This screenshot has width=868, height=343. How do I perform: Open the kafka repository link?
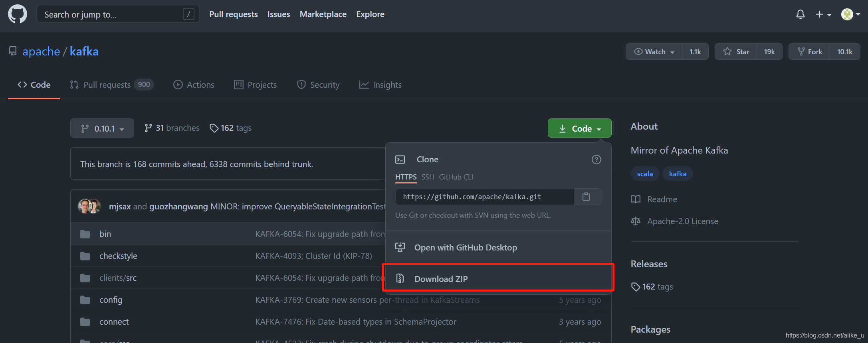point(84,51)
